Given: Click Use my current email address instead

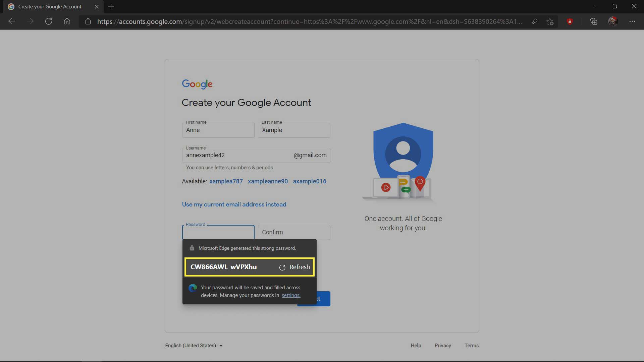Looking at the screenshot, I should pos(234,204).
